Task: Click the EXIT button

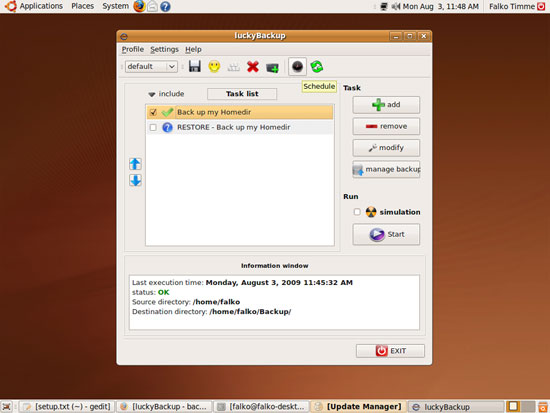Action: tap(390, 351)
